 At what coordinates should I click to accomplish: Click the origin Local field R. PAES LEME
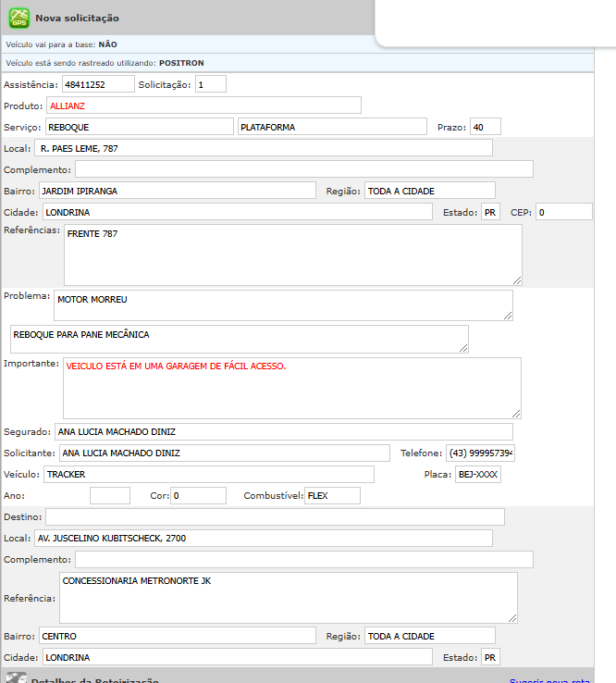point(264,148)
